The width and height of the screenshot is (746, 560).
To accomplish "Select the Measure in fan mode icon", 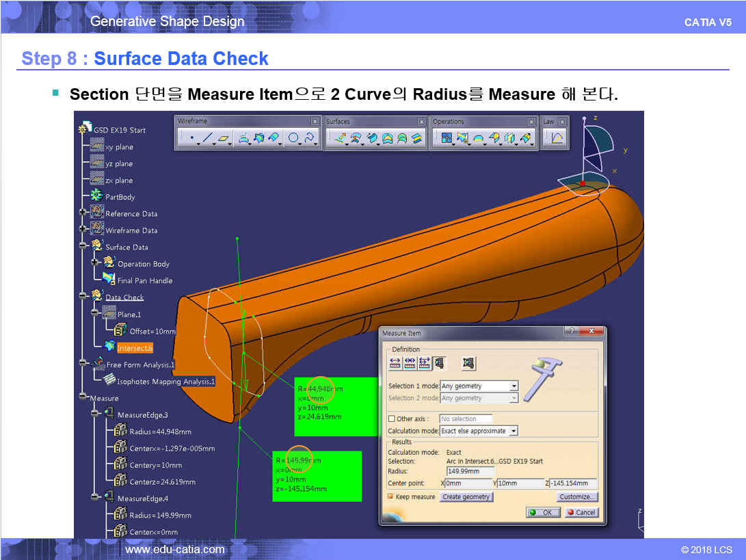I will tap(424, 363).
